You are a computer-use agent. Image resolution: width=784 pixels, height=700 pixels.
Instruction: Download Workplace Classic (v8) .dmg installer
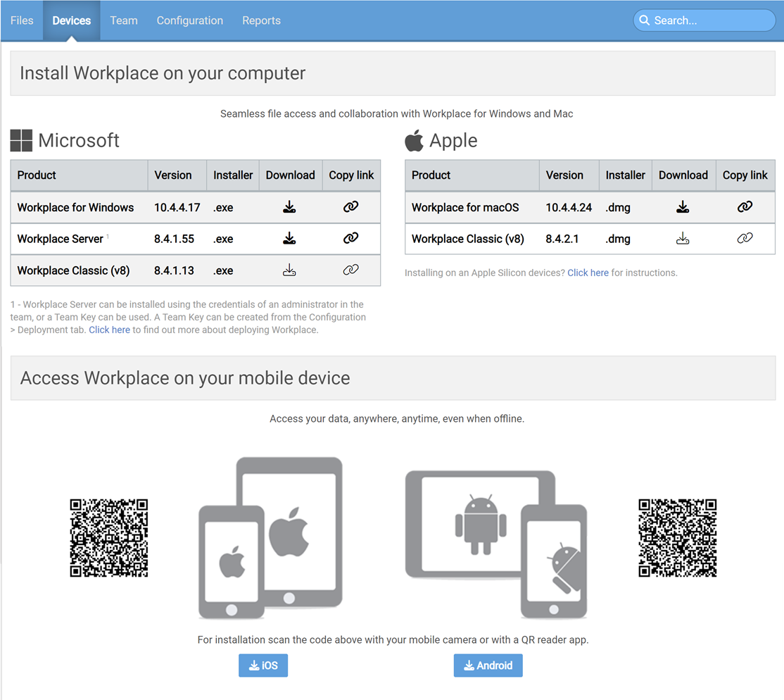point(683,239)
